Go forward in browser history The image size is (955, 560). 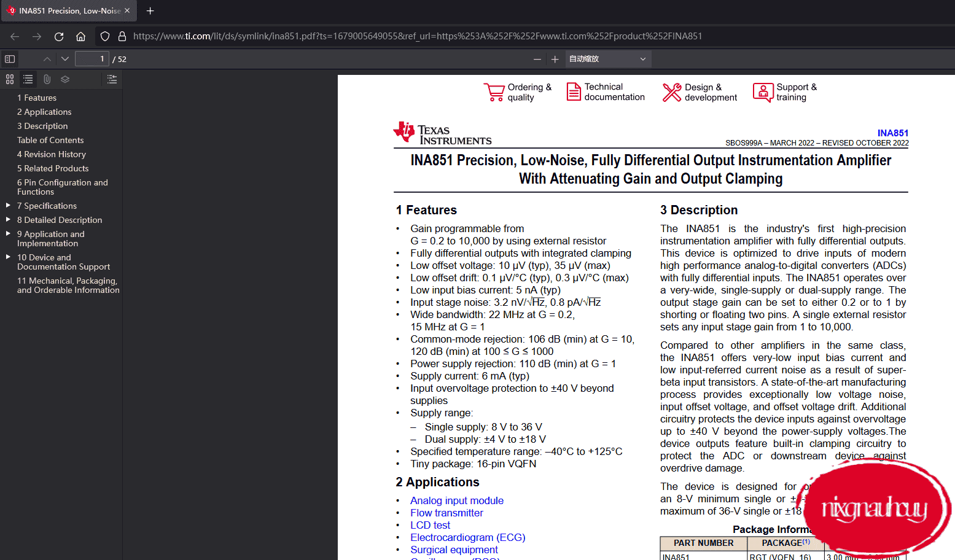[x=37, y=36]
